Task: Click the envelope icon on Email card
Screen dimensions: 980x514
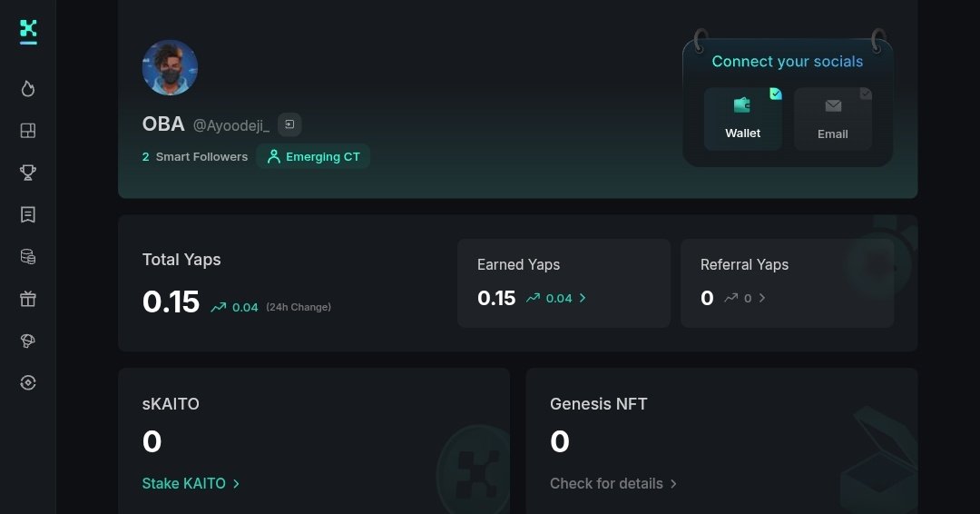Action: [x=833, y=105]
